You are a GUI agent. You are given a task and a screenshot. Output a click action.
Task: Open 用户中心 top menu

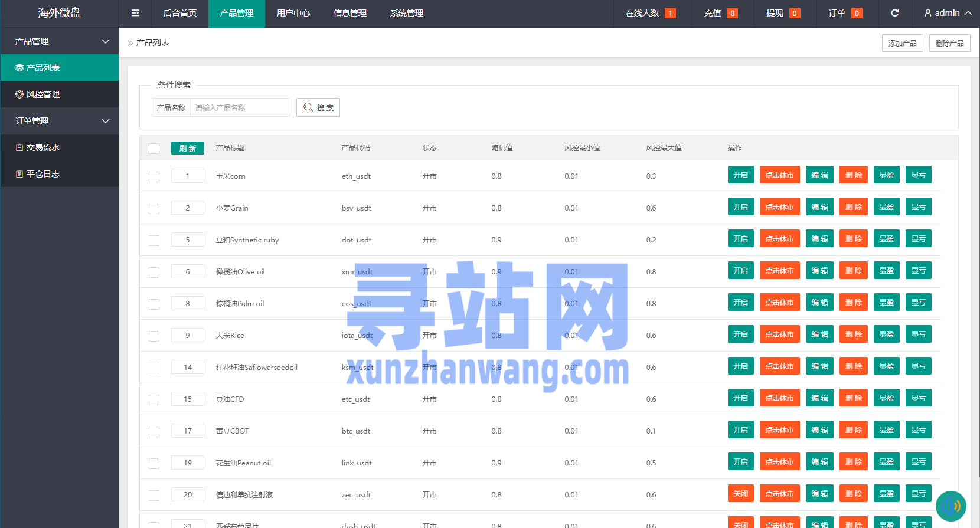[293, 13]
